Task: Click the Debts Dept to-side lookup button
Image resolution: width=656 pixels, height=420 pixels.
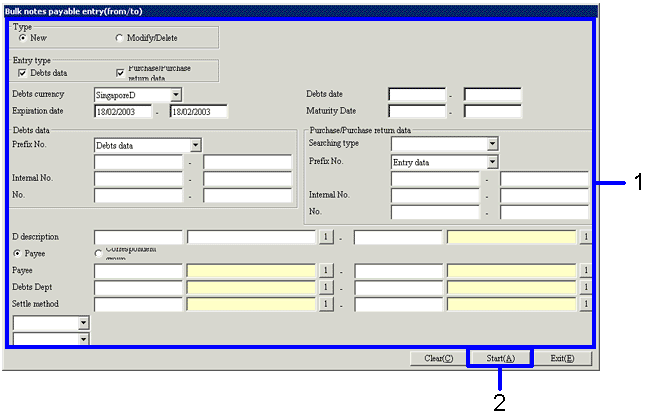Action: pos(586,287)
